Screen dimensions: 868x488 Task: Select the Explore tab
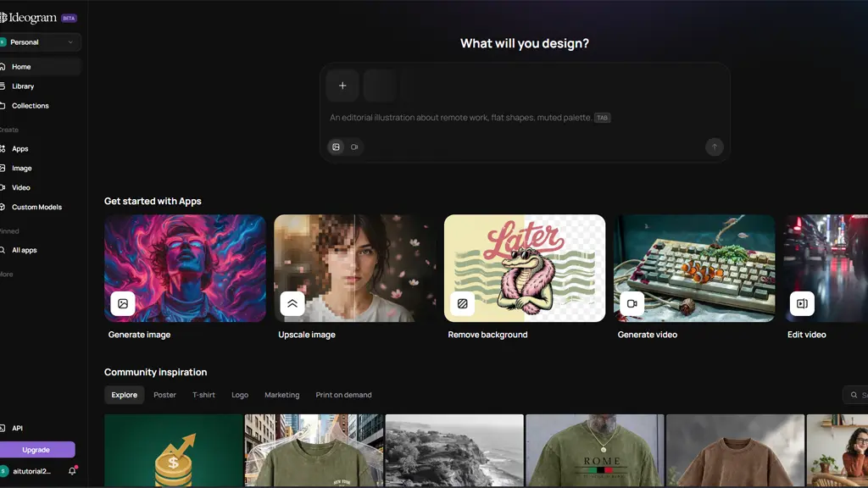click(x=124, y=395)
